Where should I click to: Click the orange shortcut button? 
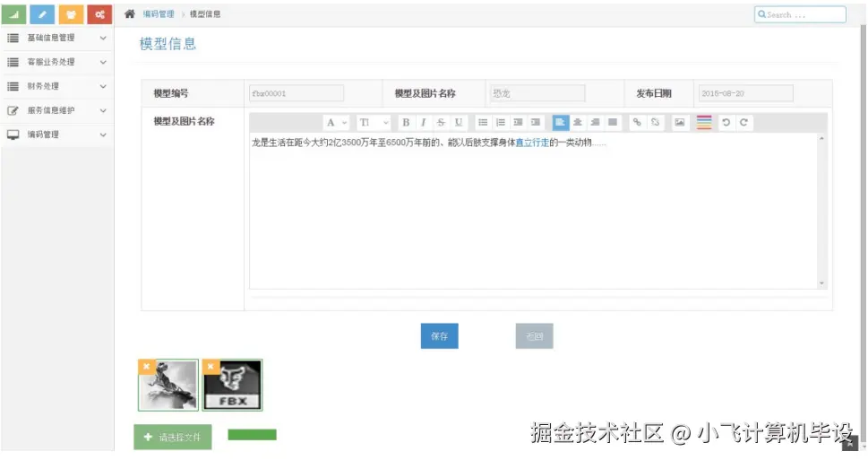coord(71,14)
